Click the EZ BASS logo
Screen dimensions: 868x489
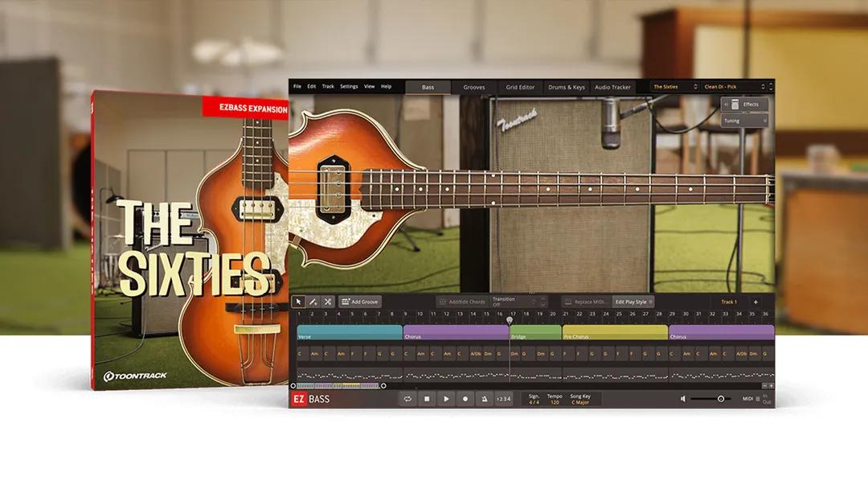coord(310,399)
